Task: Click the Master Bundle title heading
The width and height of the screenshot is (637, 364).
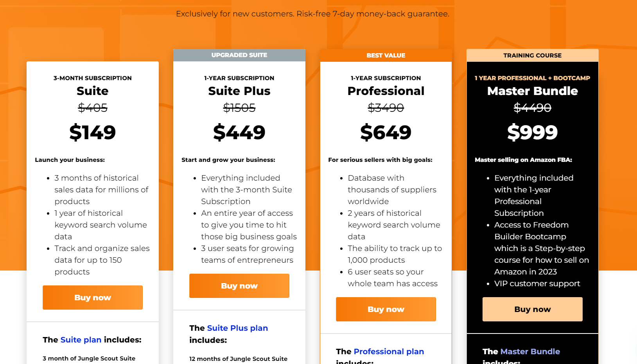Action: pos(533,91)
